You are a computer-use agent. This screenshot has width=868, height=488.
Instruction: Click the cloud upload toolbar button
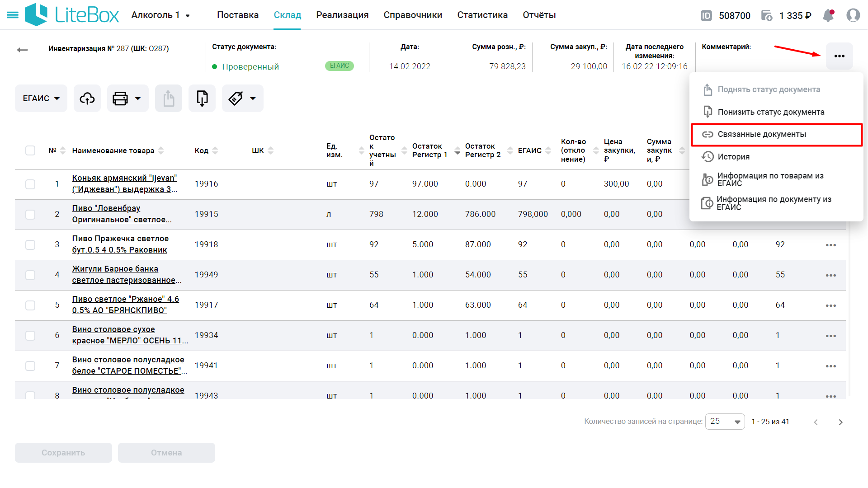(87, 98)
